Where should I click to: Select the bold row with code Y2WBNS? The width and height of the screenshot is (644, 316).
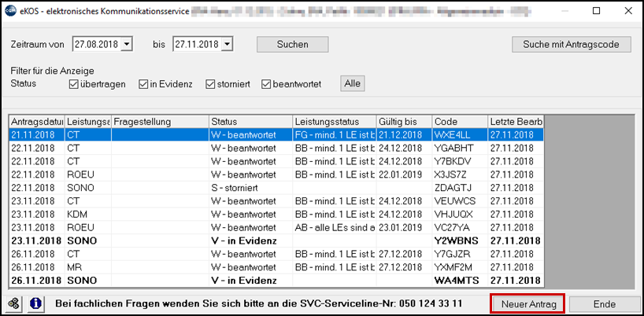(x=276, y=241)
